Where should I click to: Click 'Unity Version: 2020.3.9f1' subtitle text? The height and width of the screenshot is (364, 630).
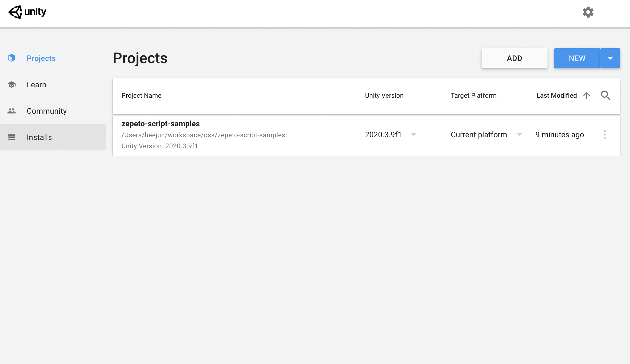tap(159, 146)
